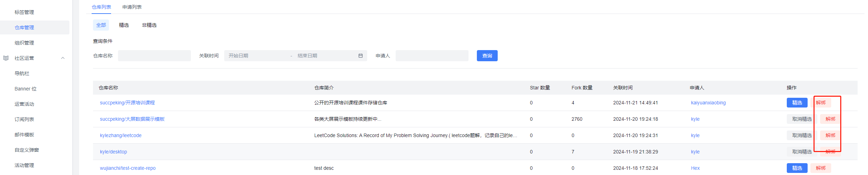
Task: Open the 开始日期 date picker
Action: [x=257, y=56]
